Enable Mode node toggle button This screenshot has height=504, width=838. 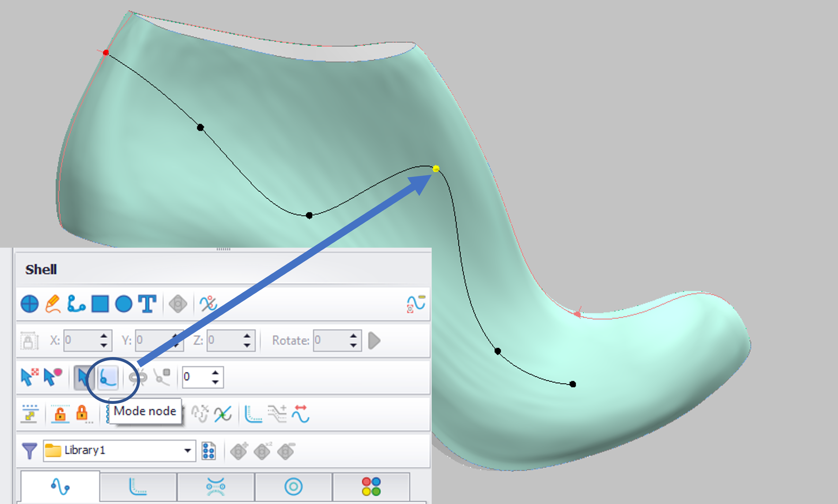pos(108,377)
